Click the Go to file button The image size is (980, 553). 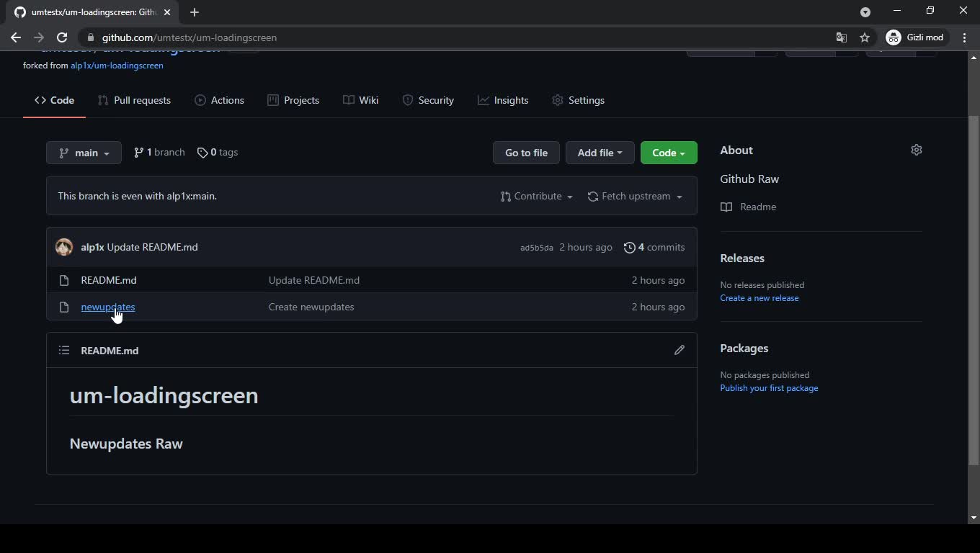pyautogui.click(x=526, y=153)
